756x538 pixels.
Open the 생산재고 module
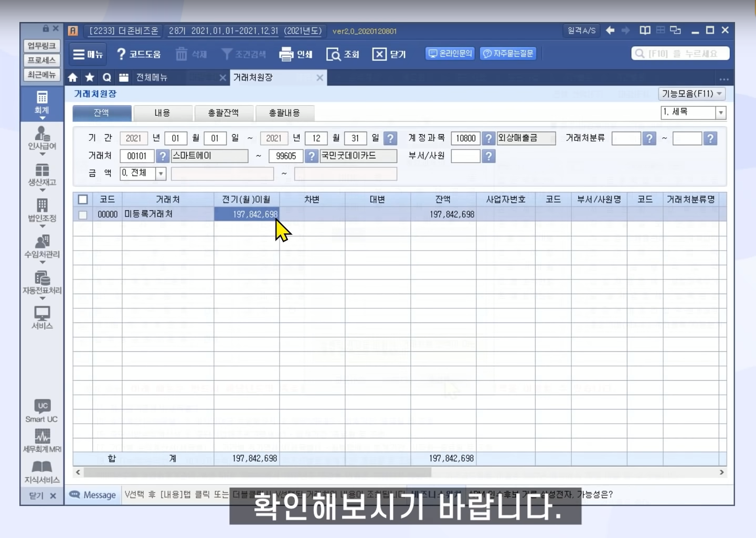click(x=42, y=176)
